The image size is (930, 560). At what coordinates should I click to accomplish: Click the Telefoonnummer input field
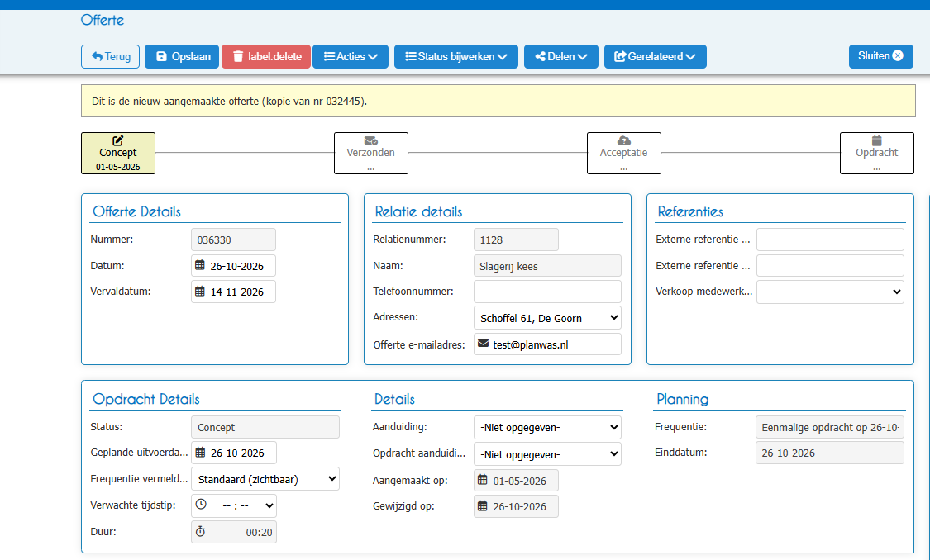tap(547, 292)
